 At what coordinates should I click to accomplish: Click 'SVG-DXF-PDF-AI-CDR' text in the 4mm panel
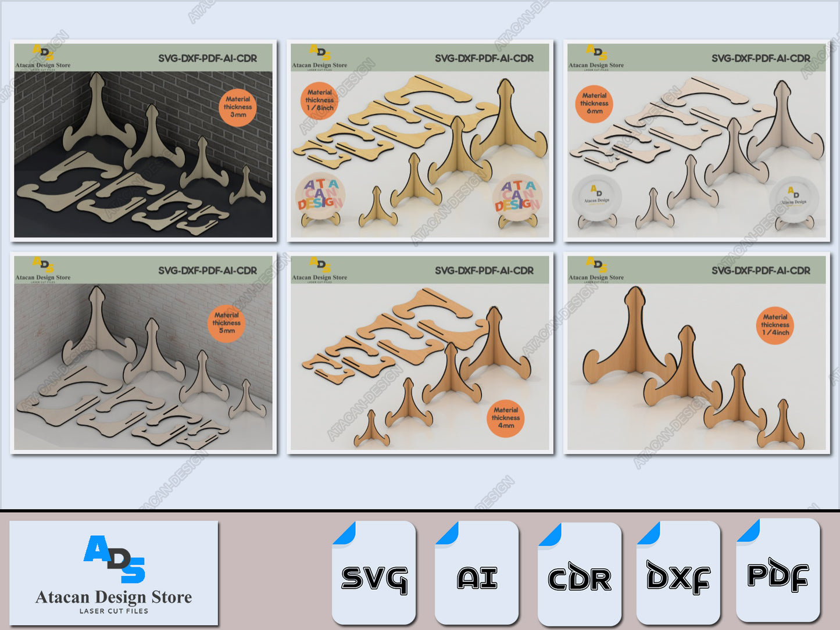click(x=484, y=270)
